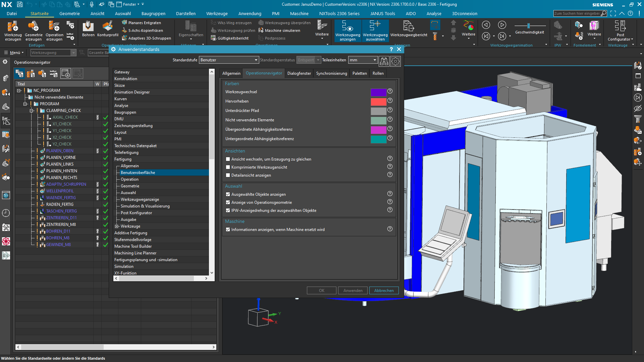Enable Ansicht wechseln, um Erzeugung zu gleichen
The width and height of the screenshot is (644, 362).
[228, 159]
